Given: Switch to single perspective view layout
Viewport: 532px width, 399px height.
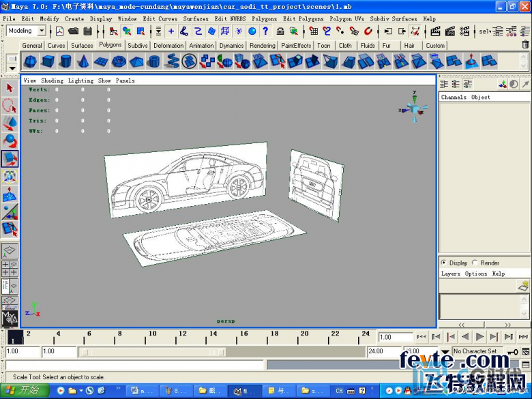Looking at the screenshot, I should click(x=10, y=250).
